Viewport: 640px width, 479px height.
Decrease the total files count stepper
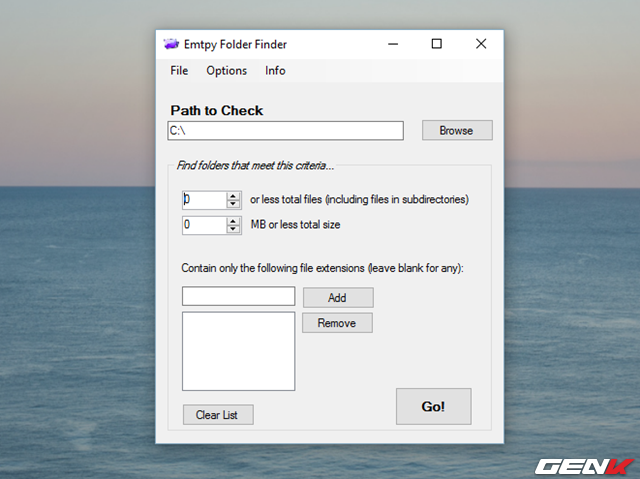tap(234, 203)
